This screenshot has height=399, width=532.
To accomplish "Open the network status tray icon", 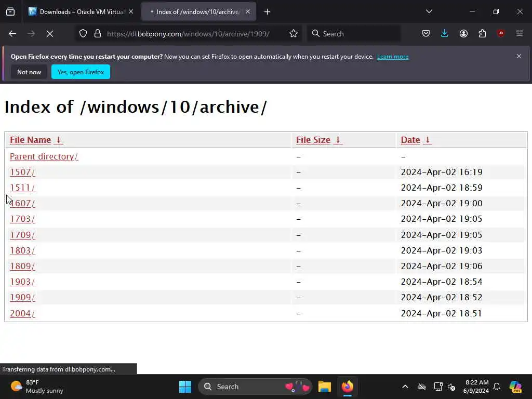I will (438, 387).
